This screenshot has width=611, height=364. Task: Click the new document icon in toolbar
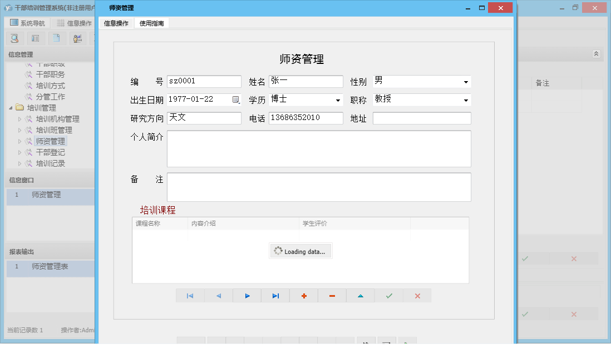[56, 38]
